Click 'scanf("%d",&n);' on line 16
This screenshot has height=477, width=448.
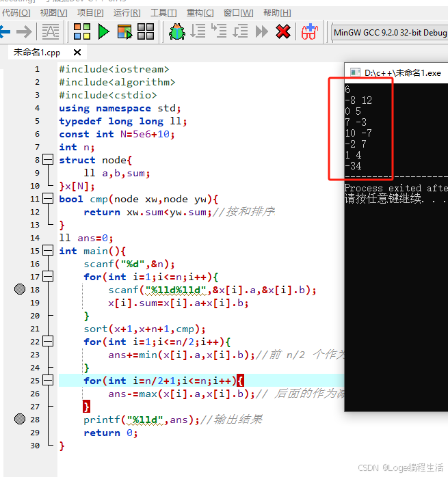[x=129, y=264]
